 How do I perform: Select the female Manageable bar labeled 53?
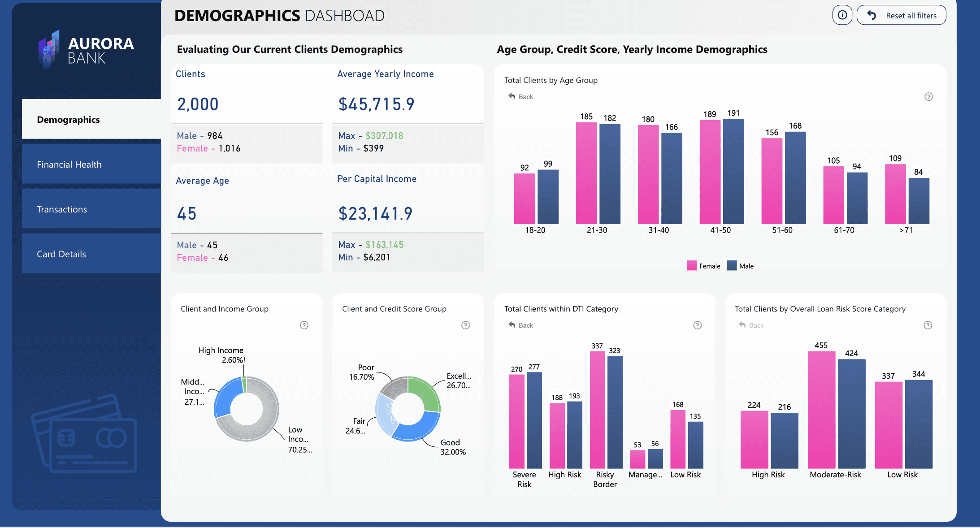pyautogui.click(x=637, y=459)
